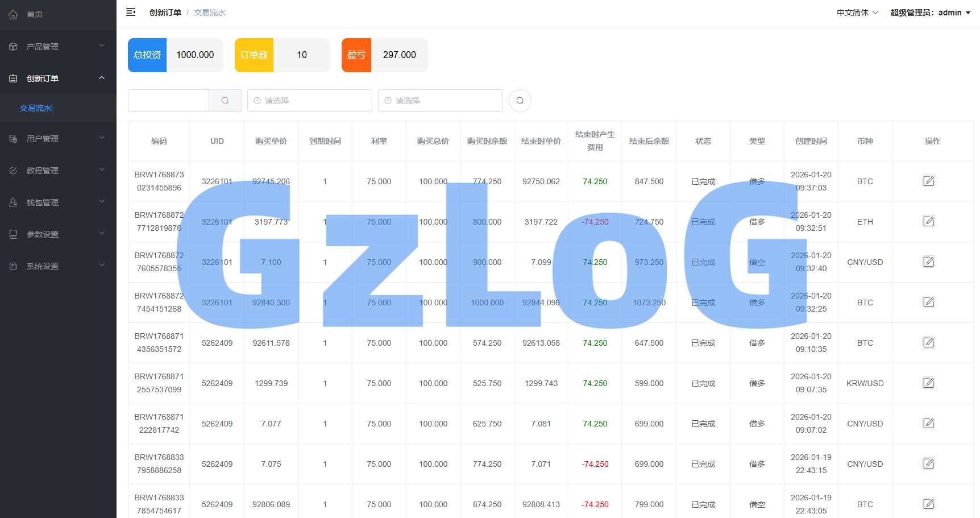Viewport: 980px width, 518px height.
Task: Open the first 请选择 date picker
Action: pyautogui.click(x=310, y=101)
